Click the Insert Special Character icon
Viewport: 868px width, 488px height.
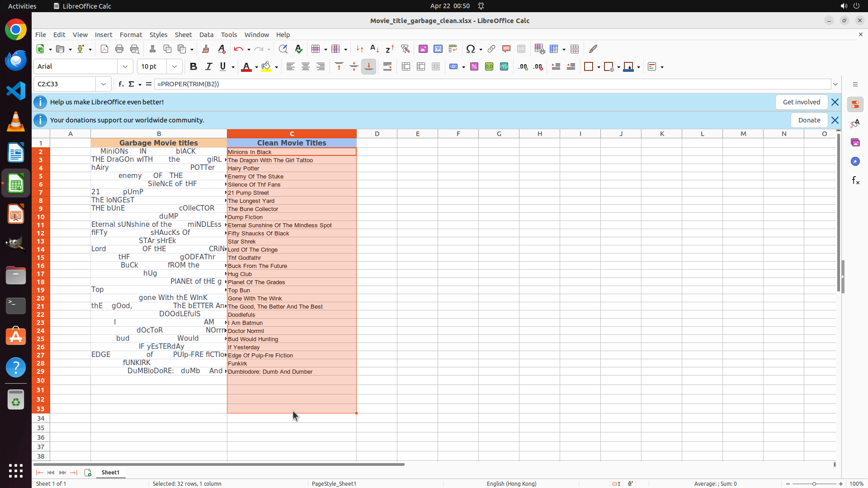(471, 49)
